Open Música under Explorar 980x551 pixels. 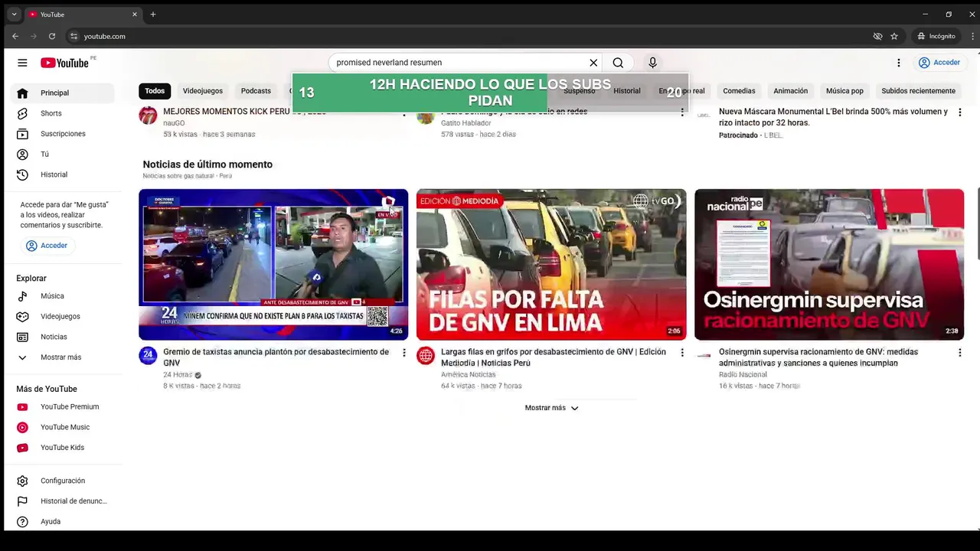[63, 296]
